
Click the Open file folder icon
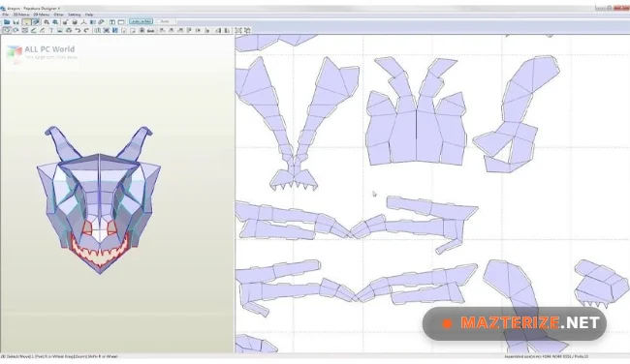[7, 21]
